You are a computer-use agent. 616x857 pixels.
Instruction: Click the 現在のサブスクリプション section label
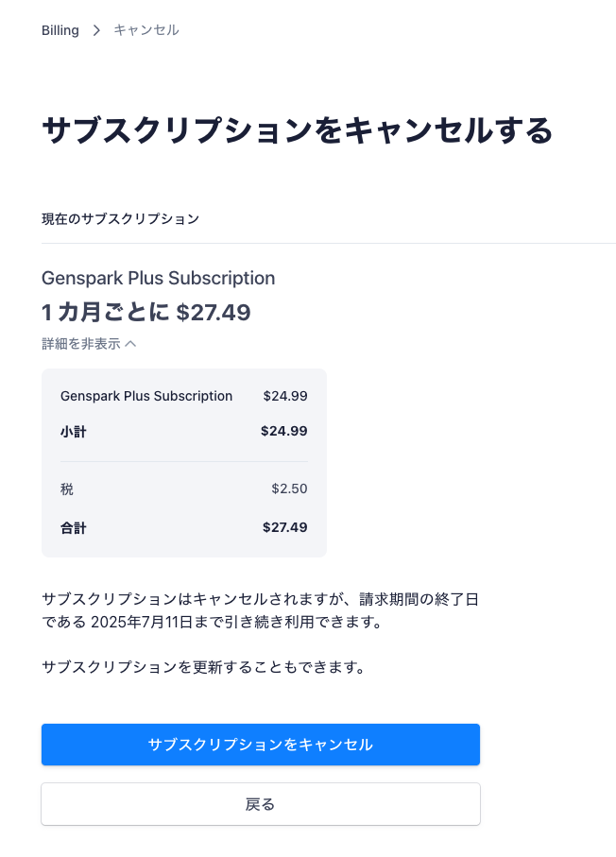point(120,219)
